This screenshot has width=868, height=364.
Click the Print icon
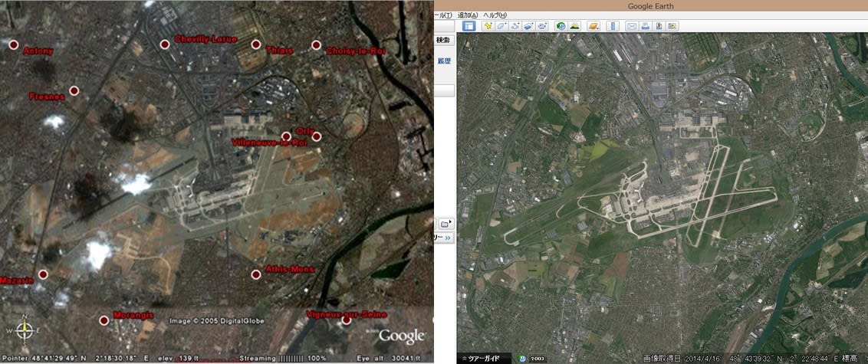pos(645,26)
